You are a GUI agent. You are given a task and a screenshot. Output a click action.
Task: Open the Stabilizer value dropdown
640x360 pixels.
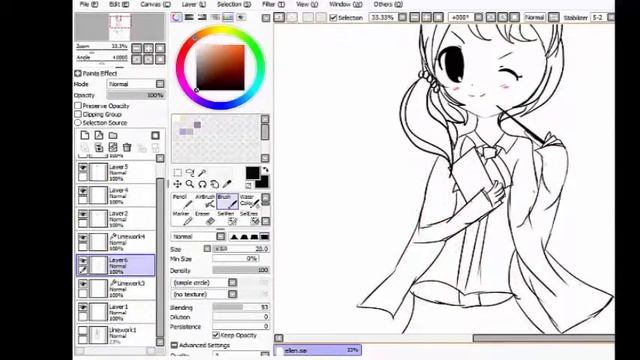coord(611,17)
